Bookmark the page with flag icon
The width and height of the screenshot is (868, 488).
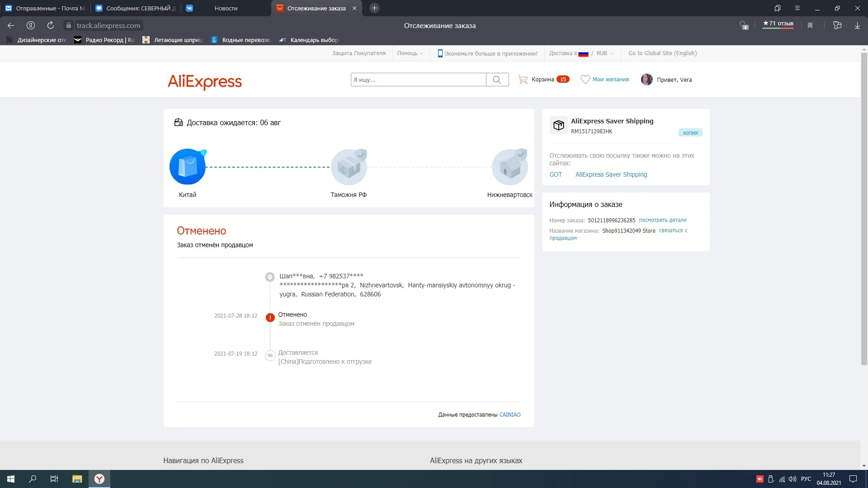(810, 25)
